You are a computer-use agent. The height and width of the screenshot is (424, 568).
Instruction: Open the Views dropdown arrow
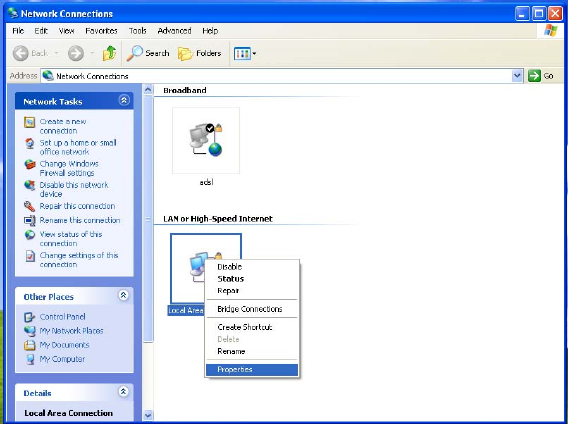point(254,54)
